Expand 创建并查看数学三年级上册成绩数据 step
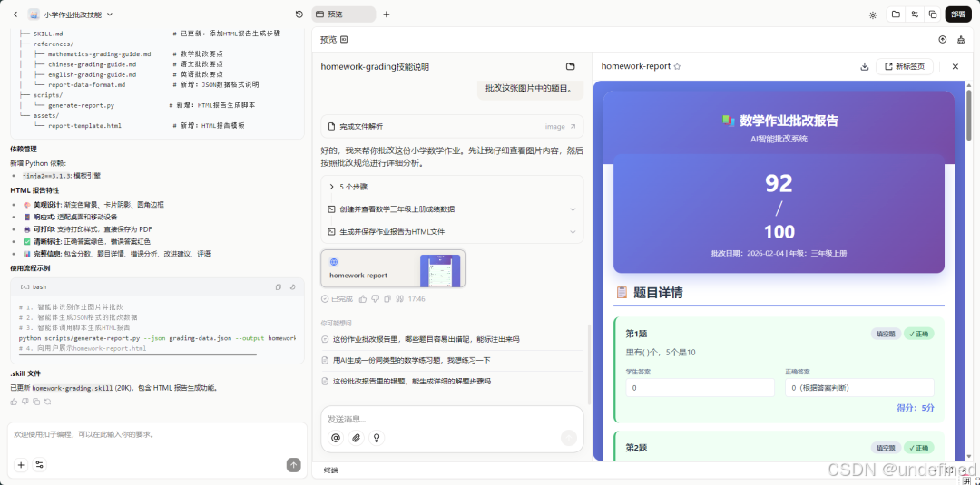980x485 pixels. [x=452, y=209]
